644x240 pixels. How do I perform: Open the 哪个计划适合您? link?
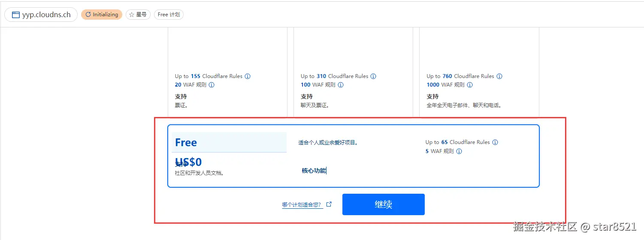[302, 205]
